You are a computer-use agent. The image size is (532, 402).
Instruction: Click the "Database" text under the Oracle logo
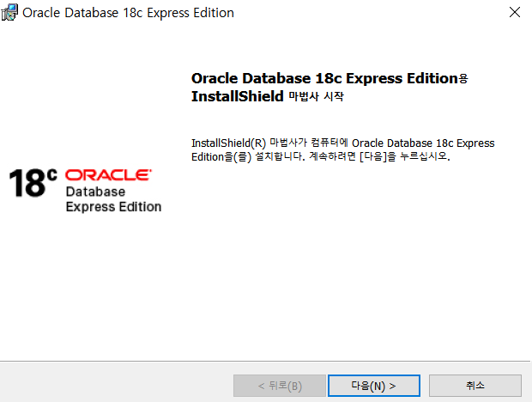point(95,192)
